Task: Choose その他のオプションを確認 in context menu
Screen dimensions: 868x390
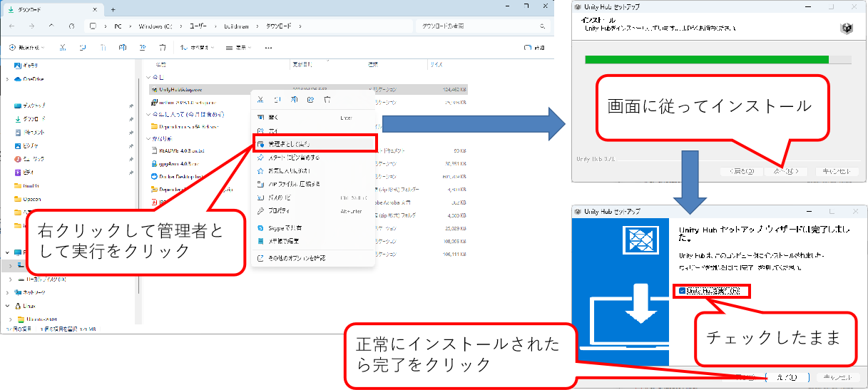Action: (x=312, y=258)
